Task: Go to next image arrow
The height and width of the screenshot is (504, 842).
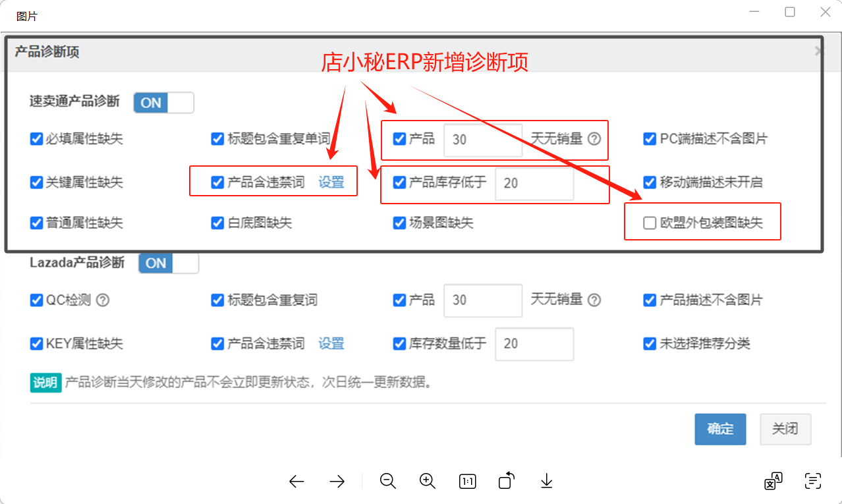Action: pyautogui.click(x=337, y=482)
